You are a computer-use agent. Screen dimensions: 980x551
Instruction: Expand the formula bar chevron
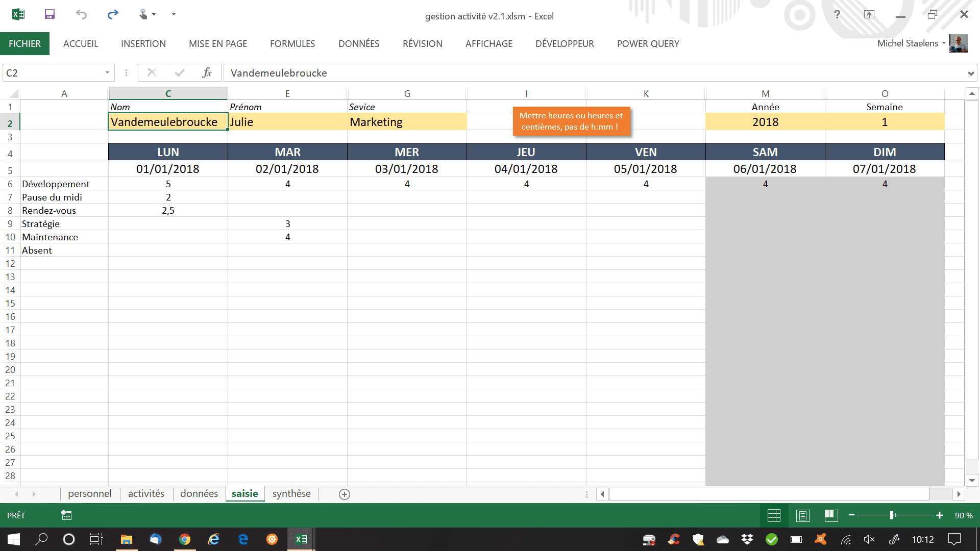pyautogui.click(x=970, y=73)
